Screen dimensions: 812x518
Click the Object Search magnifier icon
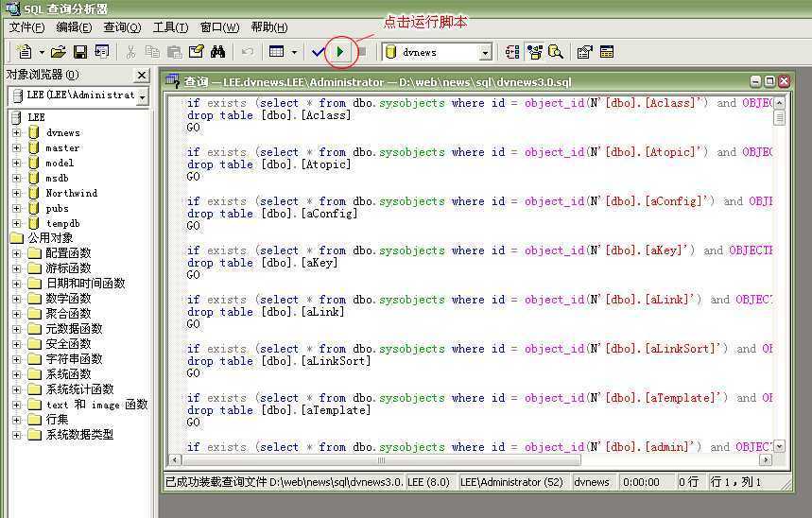[556, 52]
